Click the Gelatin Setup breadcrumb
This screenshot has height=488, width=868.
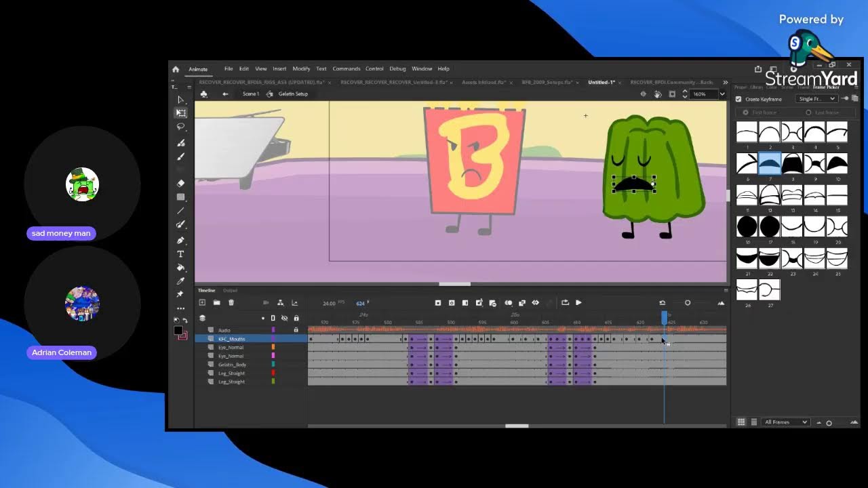pyautogui.click(x=293, y=94)
